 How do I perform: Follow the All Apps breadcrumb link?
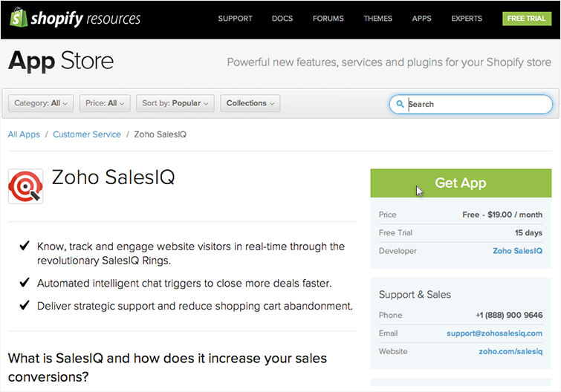pyautogui.click(x=24, y=134)
